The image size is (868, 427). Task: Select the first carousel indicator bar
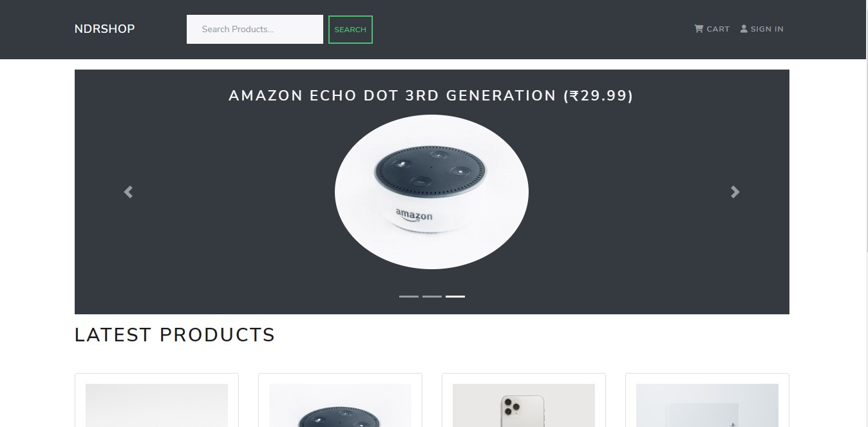coord(409,296)
